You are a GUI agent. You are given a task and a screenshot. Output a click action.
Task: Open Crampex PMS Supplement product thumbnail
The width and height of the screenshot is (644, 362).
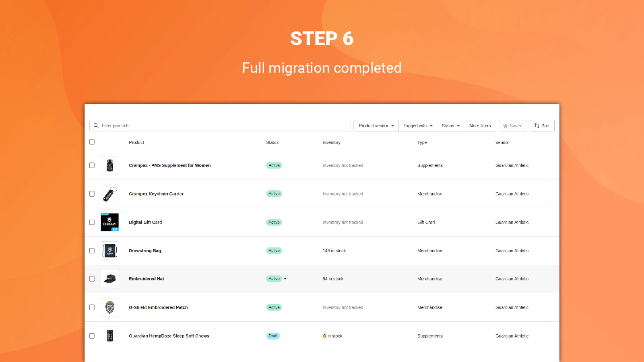pos(110,165)
